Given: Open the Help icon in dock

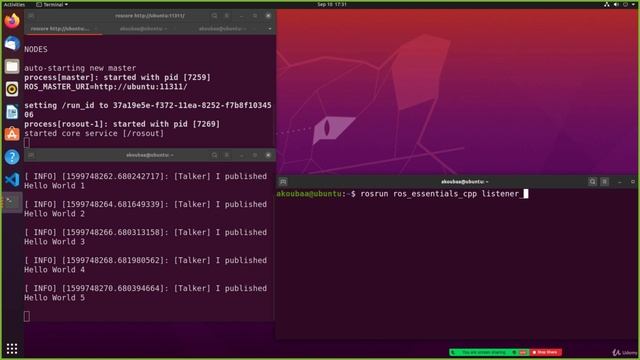Looking at the screenshot, I should (12, 157).
